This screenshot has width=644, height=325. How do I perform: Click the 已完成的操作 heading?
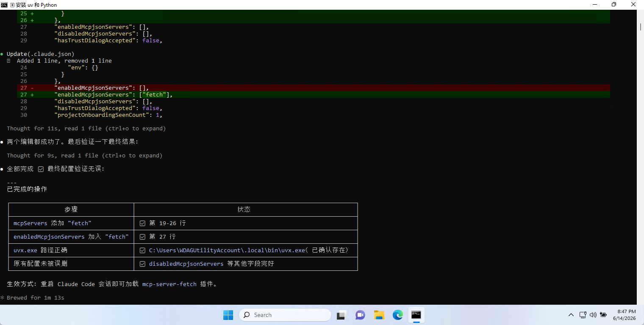click(x=27, y=189)
